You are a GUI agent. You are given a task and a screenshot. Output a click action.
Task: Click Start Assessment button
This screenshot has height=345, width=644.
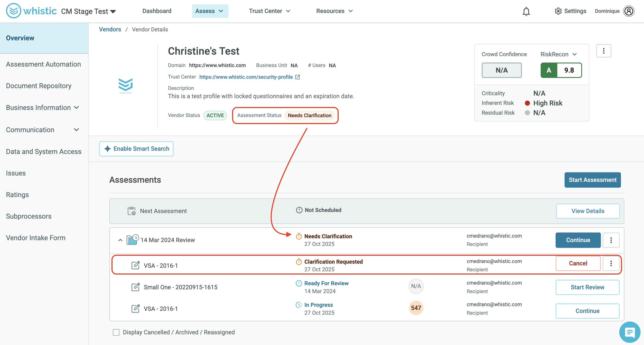[592, 180]
